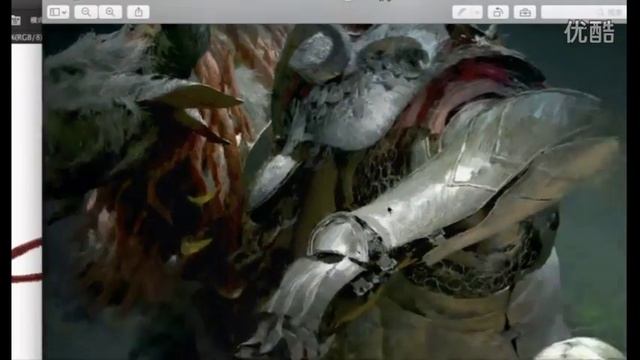Focus the toolbar search field
This screenshot has width=640, height=360.
click(584, 12)
